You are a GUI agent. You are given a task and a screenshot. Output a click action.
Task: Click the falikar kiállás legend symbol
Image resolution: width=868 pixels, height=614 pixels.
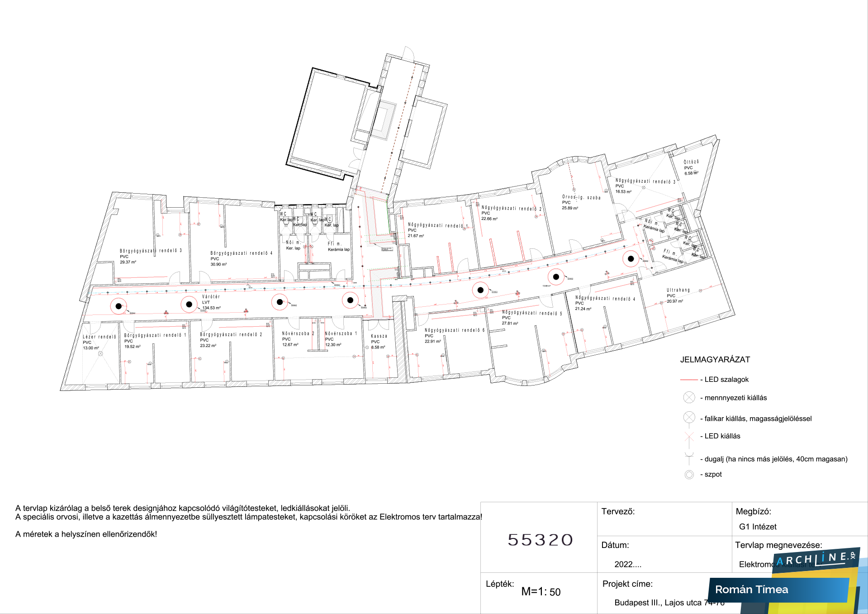[x=689, y=419]
